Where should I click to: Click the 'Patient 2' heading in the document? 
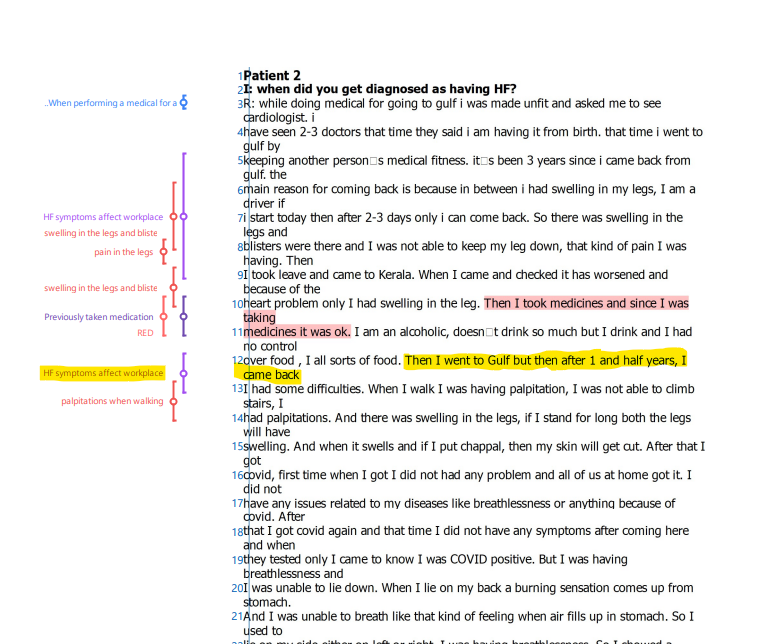(x=272, y=76)
